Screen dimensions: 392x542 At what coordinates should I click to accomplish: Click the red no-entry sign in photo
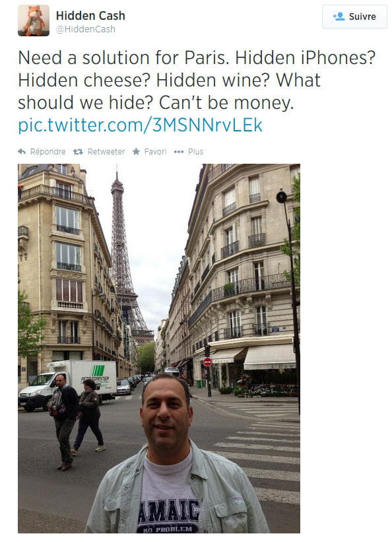pos(207,362)
